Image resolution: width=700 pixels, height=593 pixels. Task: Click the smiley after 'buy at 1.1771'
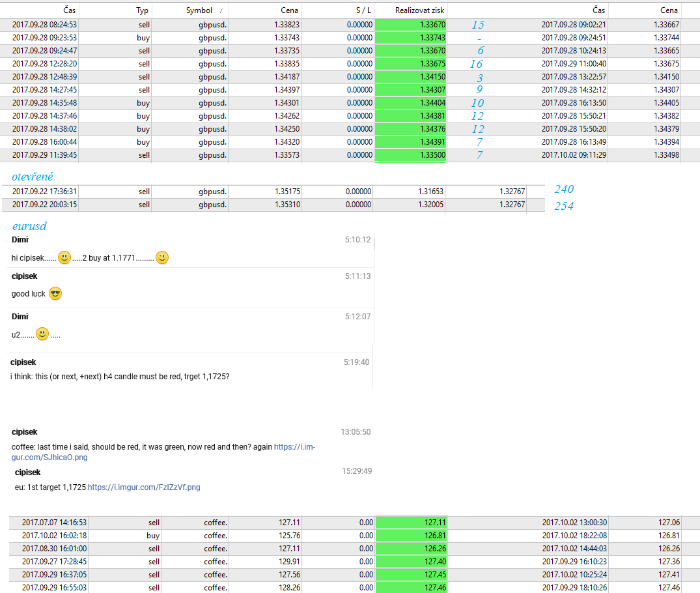(x=162, y=257)
